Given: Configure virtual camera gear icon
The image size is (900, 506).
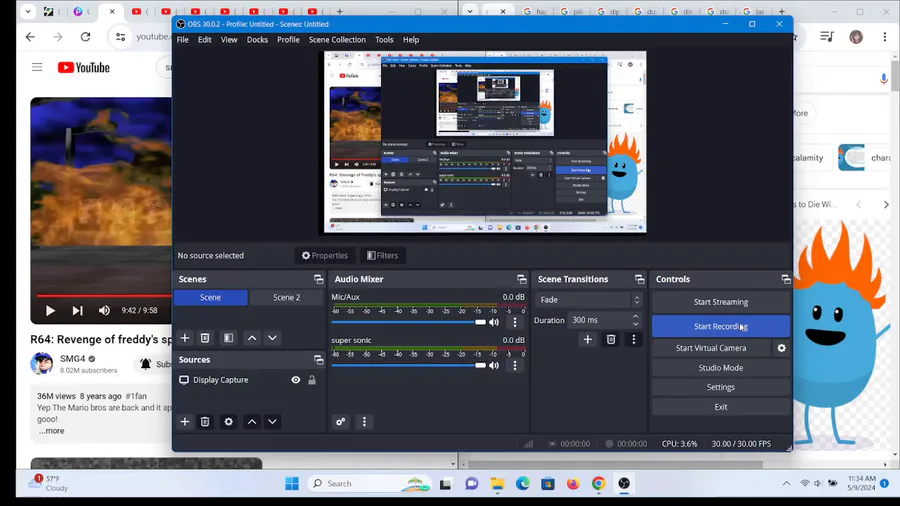Looking at the screenshot, I should tap(781, 348).
